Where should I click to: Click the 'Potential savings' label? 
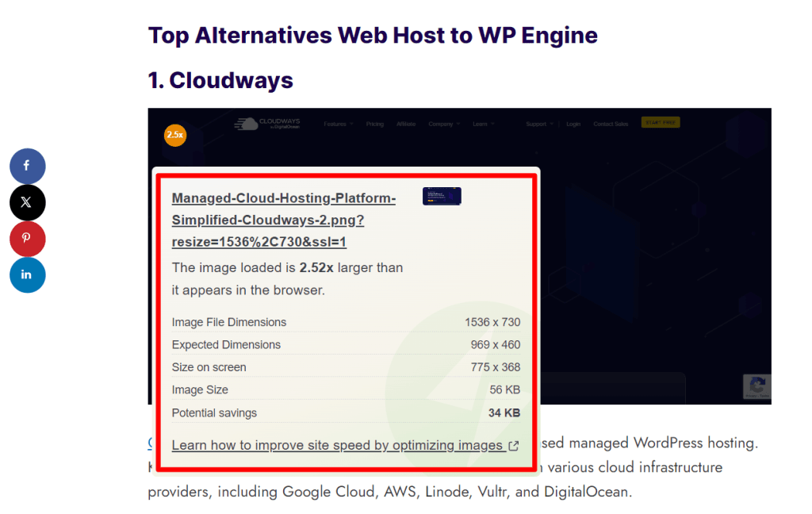coord(214,413)
